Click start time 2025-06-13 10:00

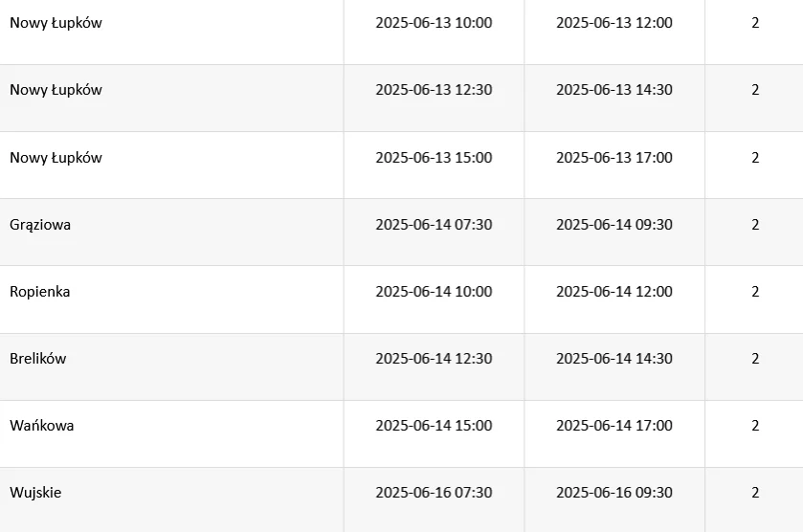(434, 23)
